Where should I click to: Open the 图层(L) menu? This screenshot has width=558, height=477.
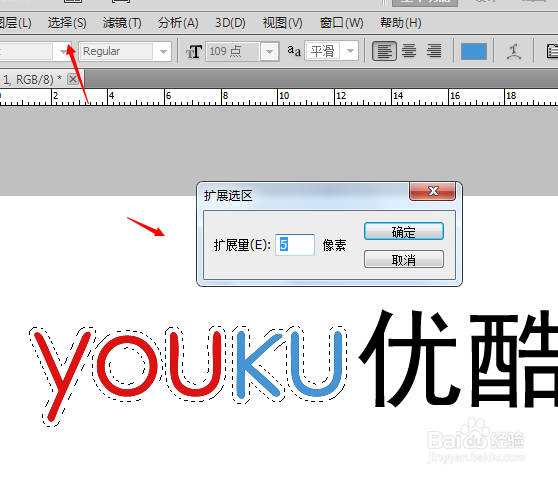tap(15, 23)
